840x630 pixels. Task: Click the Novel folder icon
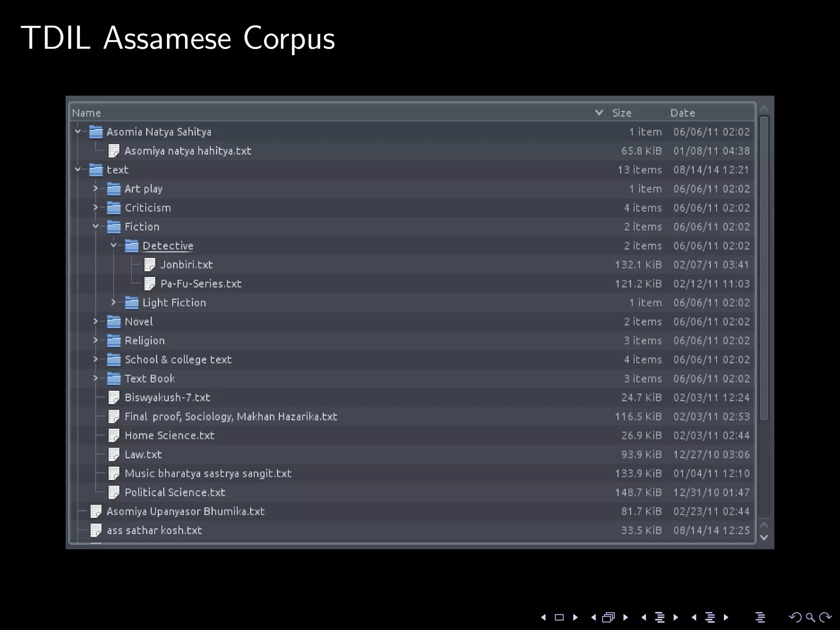pos(114,322)
